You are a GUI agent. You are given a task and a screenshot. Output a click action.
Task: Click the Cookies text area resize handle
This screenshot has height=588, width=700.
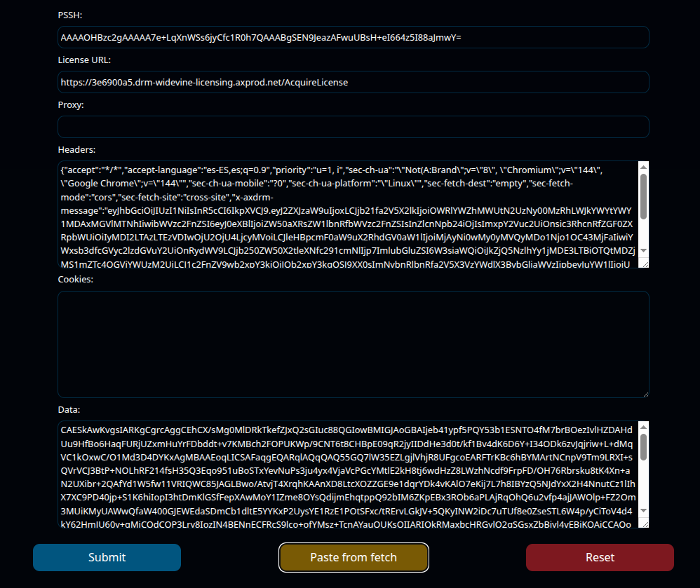644,393
